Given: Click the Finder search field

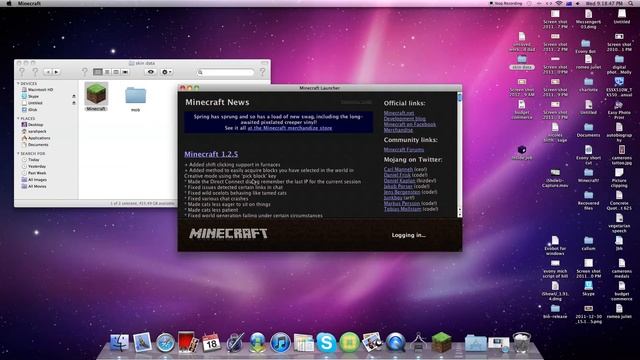Looking at the screenshot, I should (225, 72).
